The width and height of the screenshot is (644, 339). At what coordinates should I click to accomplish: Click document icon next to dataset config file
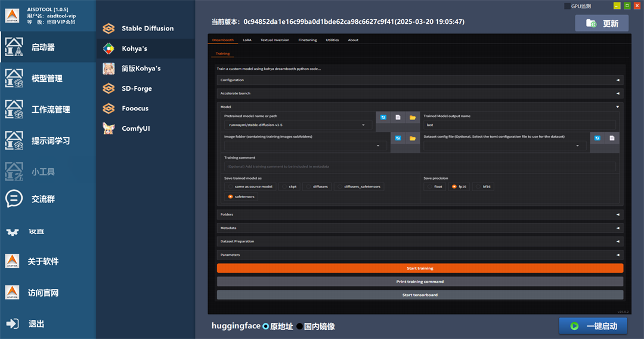coord(612,138)
